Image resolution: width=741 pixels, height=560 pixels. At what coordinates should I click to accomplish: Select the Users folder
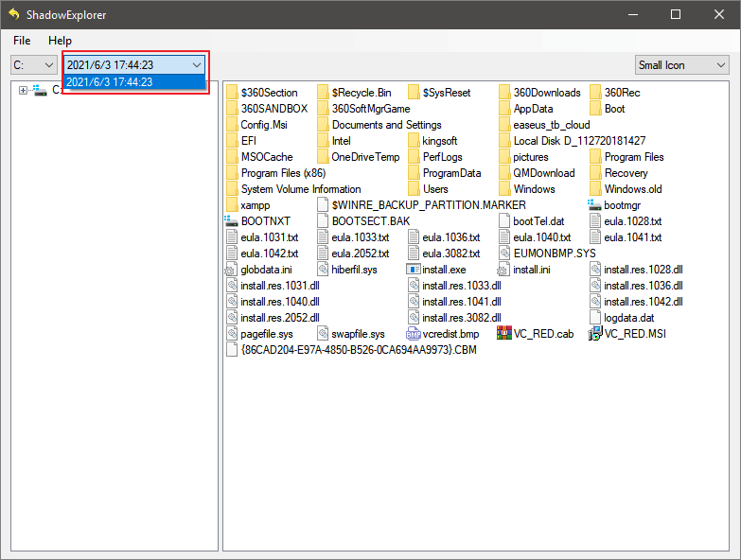pyautogui.click(x=435, y=189)
